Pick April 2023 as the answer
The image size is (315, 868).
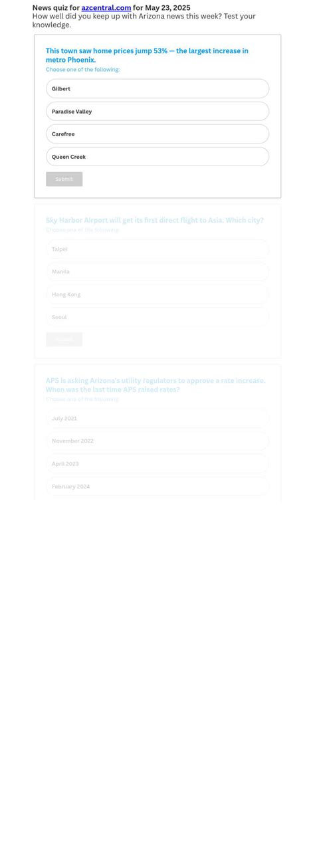pyautogui.click(x=157, y=464)
